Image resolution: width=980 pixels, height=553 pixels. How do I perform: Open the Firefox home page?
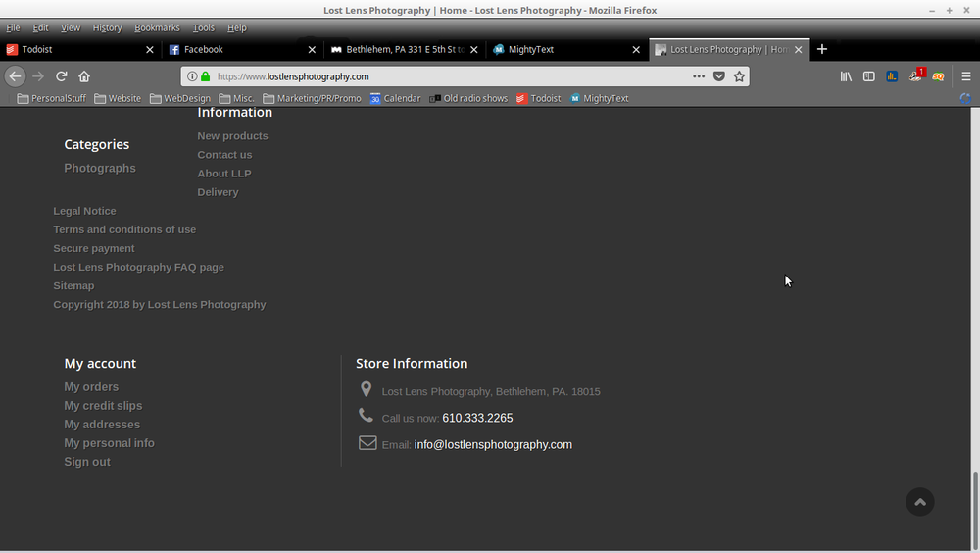point(84,76)
